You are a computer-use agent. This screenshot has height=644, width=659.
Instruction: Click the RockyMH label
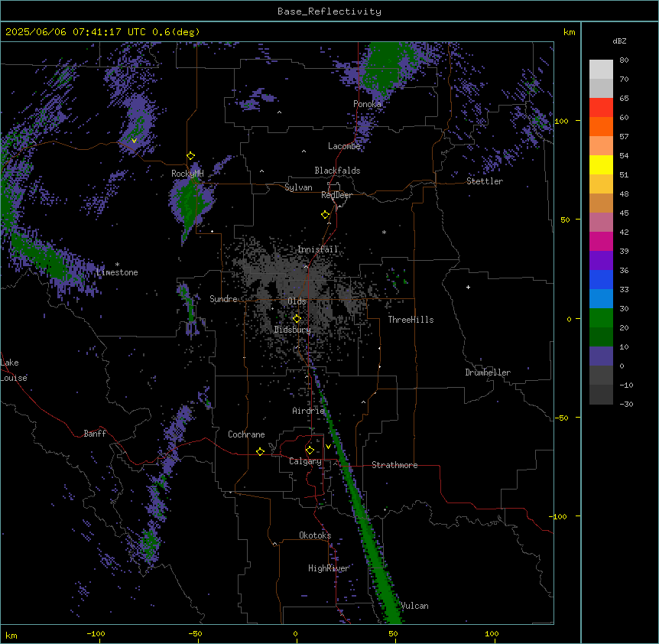pyautogui.click(x=187, y=174)
